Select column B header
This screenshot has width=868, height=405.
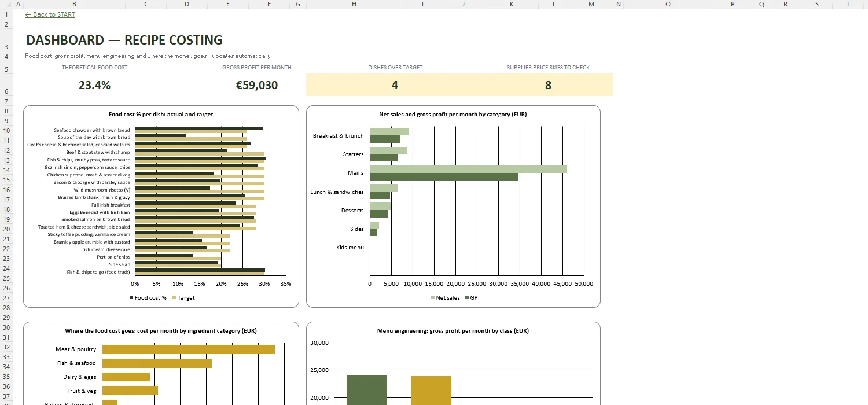coord(74,4)
